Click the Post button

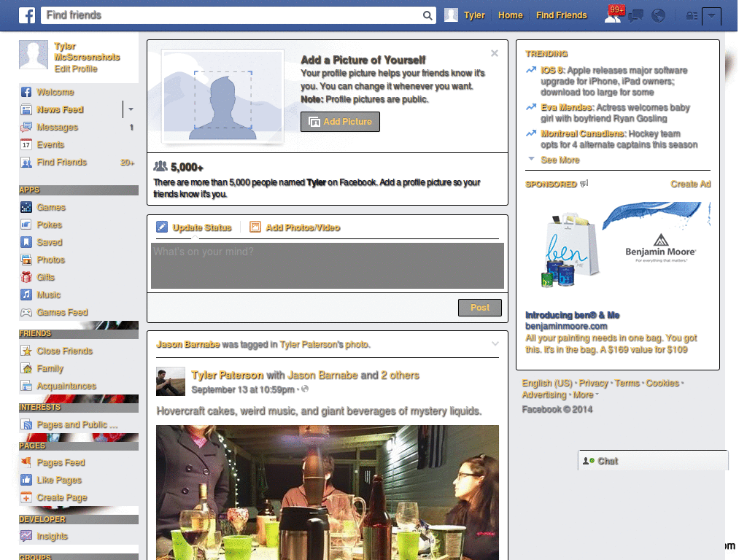479,308
